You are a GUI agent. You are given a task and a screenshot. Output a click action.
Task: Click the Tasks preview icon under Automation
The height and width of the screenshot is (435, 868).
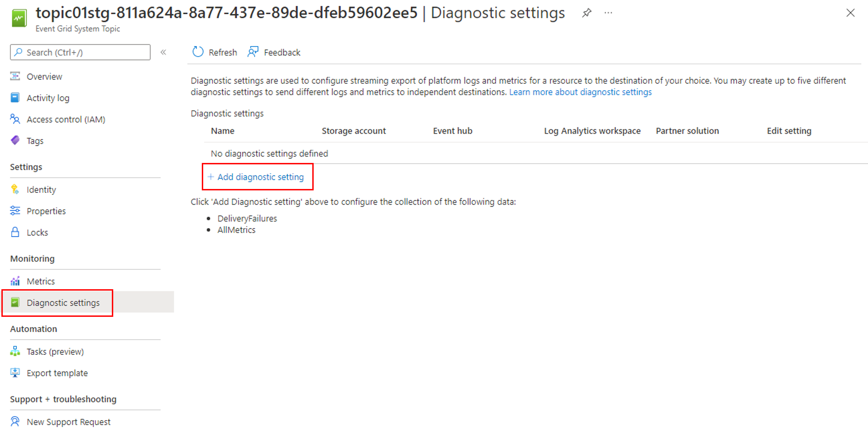pos(15,351)
